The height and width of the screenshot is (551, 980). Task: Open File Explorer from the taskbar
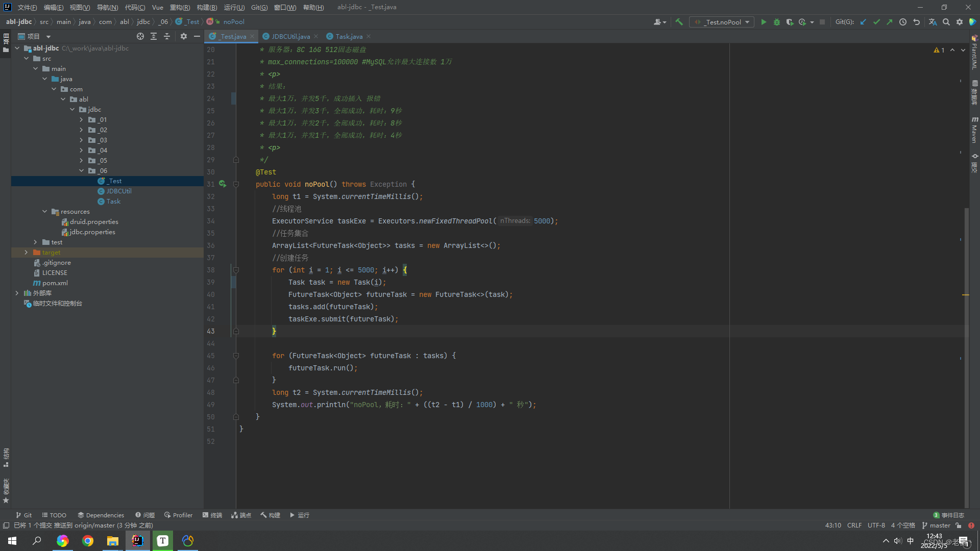point(113,541)
